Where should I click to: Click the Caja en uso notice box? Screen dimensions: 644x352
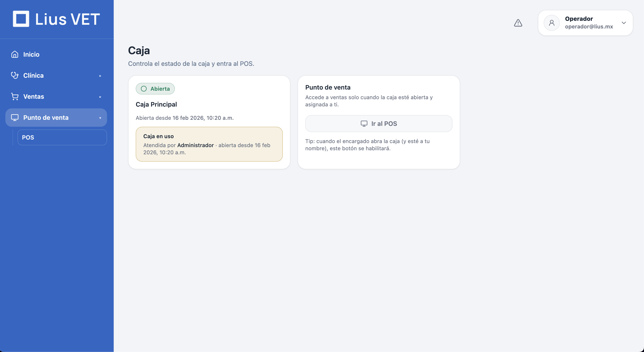click(209, 144)
